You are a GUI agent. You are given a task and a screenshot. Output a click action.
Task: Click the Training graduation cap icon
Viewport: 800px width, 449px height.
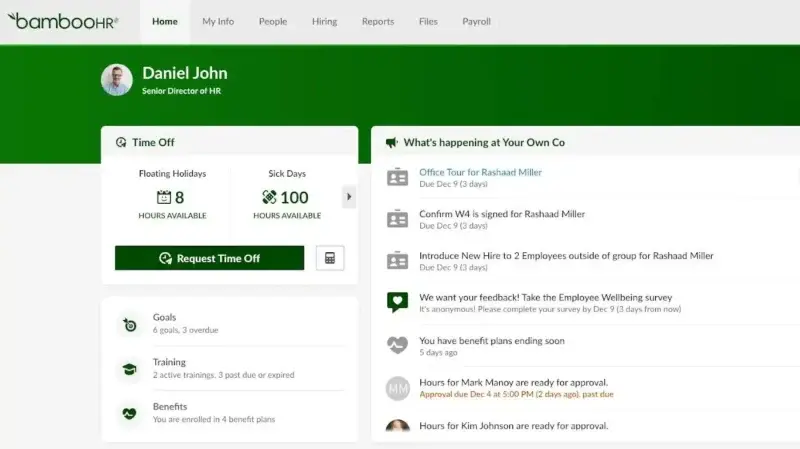[x=130, y=369]
